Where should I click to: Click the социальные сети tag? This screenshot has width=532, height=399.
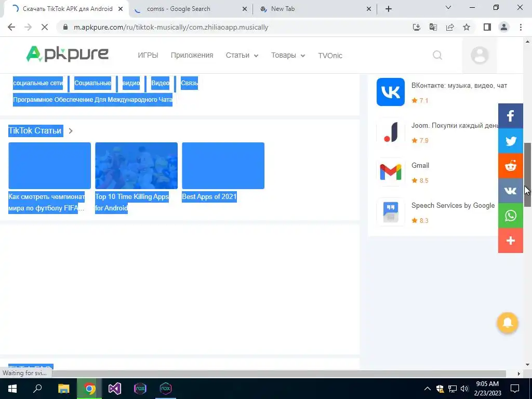[38, 83]
